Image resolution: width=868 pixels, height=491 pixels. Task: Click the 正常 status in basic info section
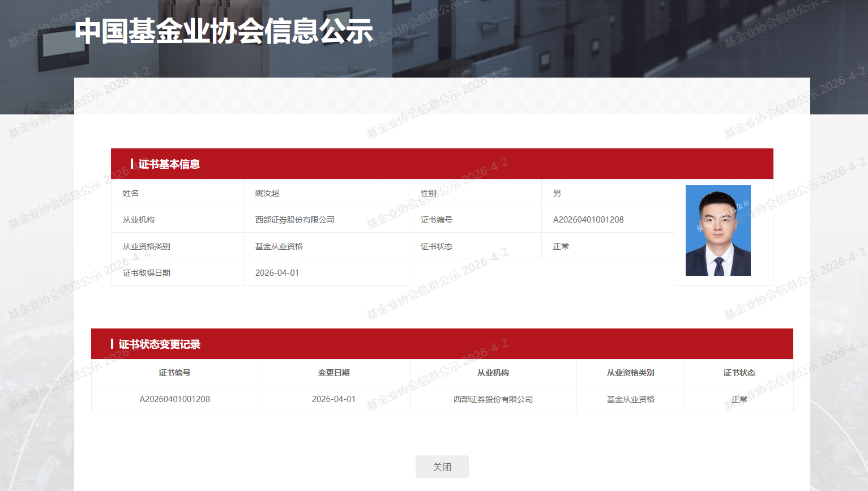pos(561,246)
